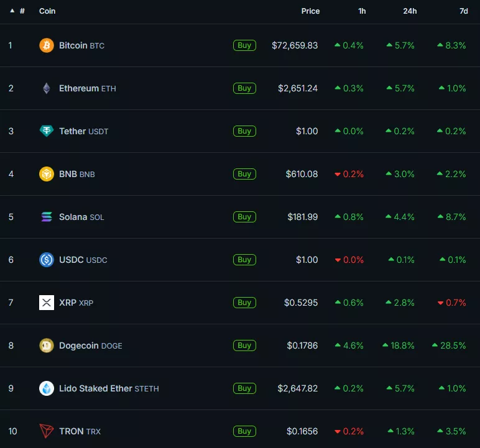Click the Tether coin logo icon

point(47,131)
